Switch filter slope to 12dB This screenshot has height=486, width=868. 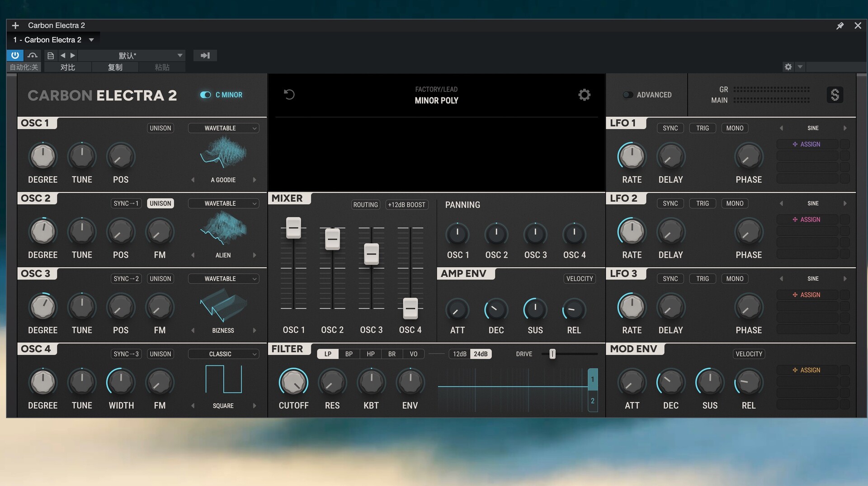pos(460,354)
